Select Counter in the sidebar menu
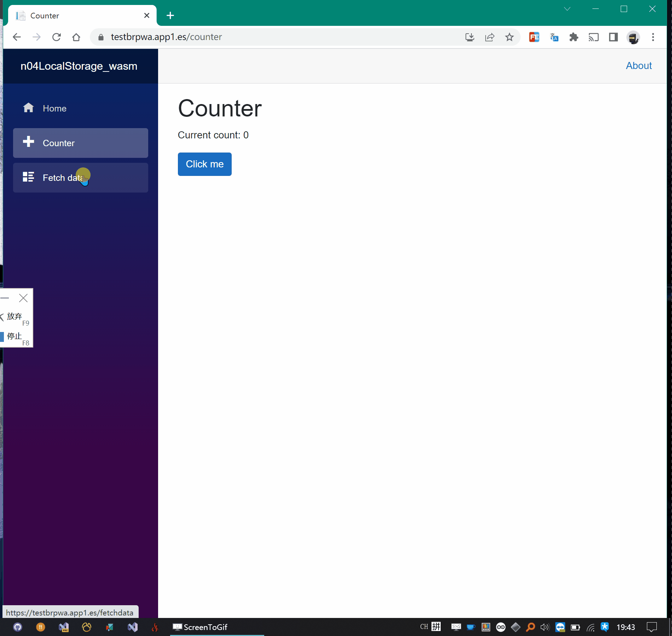672x636 pixels. [81, 143]
